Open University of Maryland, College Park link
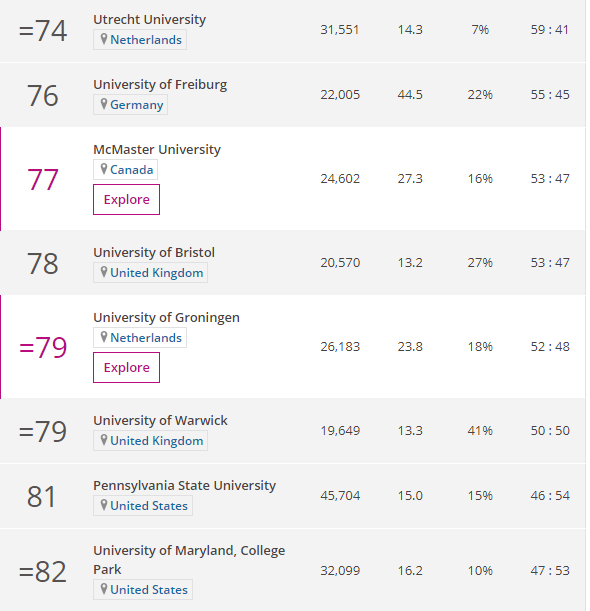 coord(189,560)
